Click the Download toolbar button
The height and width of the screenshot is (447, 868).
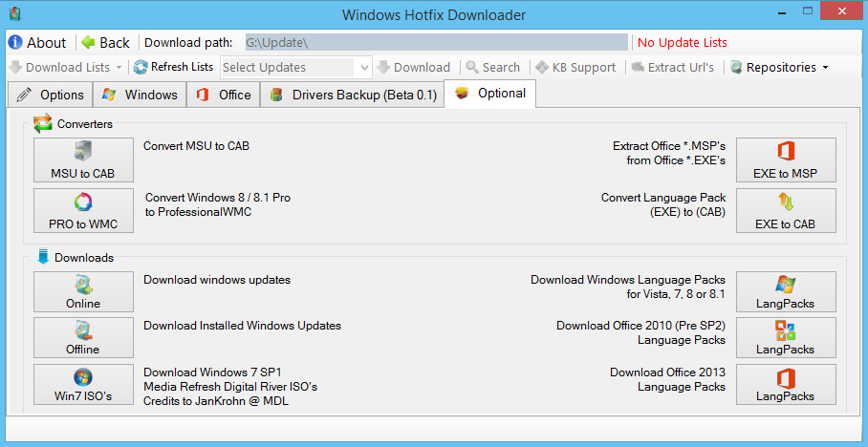414,68
